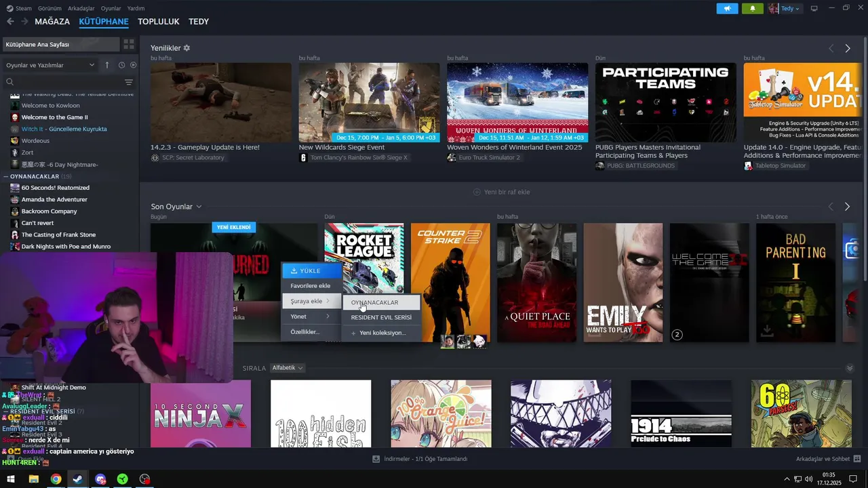Switch to collections grid view icon

[x=129, y=44]
